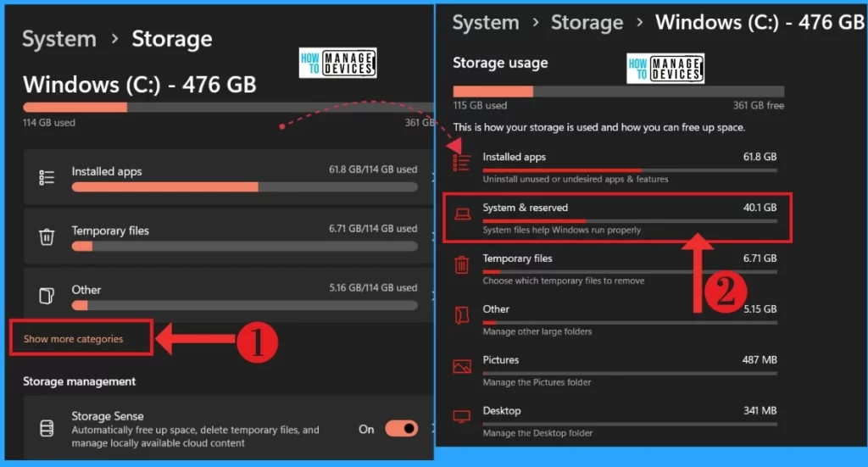Open Other 5.16 GB/114 GB used row
Image resolution: width=868 pixels, height=467 pixels.
[x=229, y=295]
